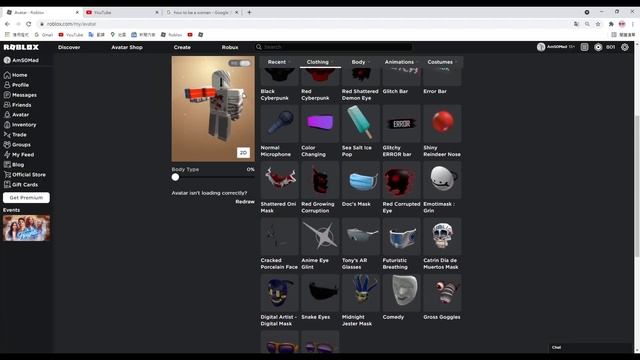The image size is (640, 360).
Task: Open Official Store in the sidebar
Action: pyautogui.click(x=24, y=175)
